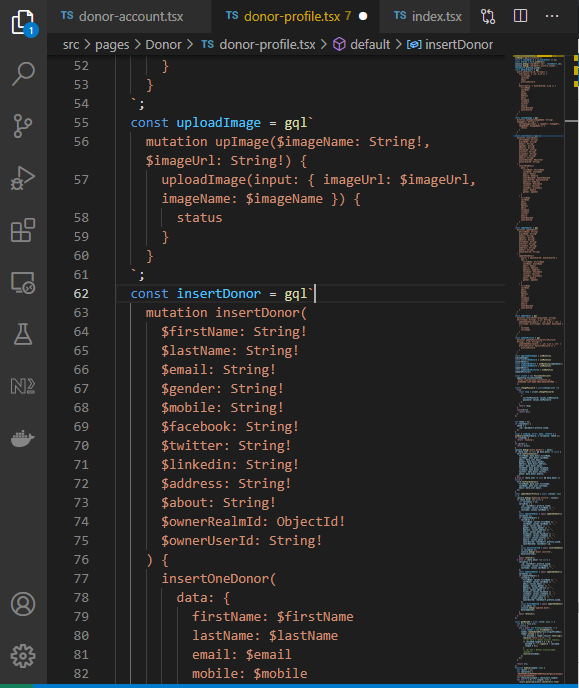This screenshot has height=688, width=579.
Task: Open the Docker view
Action: [23, 438]
